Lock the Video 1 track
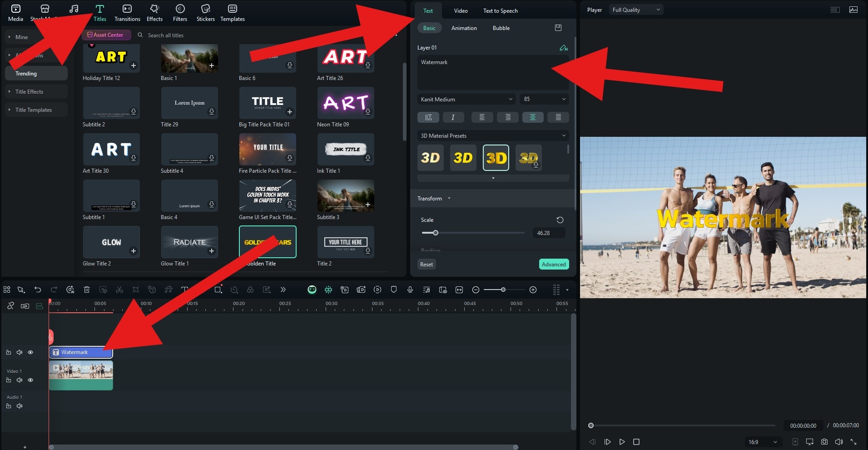This screenshot has width=868, height=450. [9, 380]
